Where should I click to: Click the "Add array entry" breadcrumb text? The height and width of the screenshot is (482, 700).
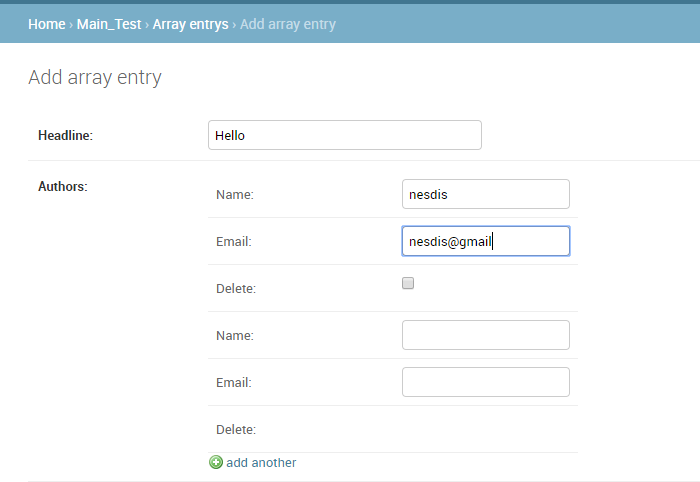[288, 24]
